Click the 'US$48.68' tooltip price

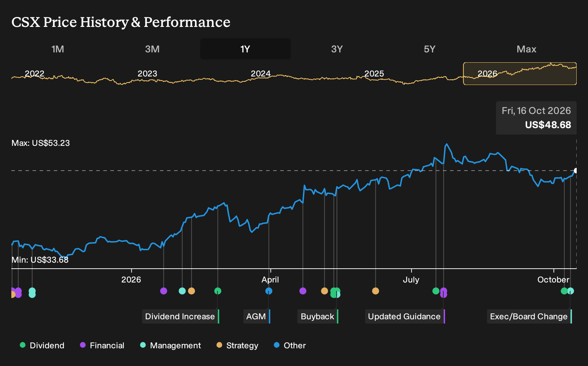(x=548, y=125)
